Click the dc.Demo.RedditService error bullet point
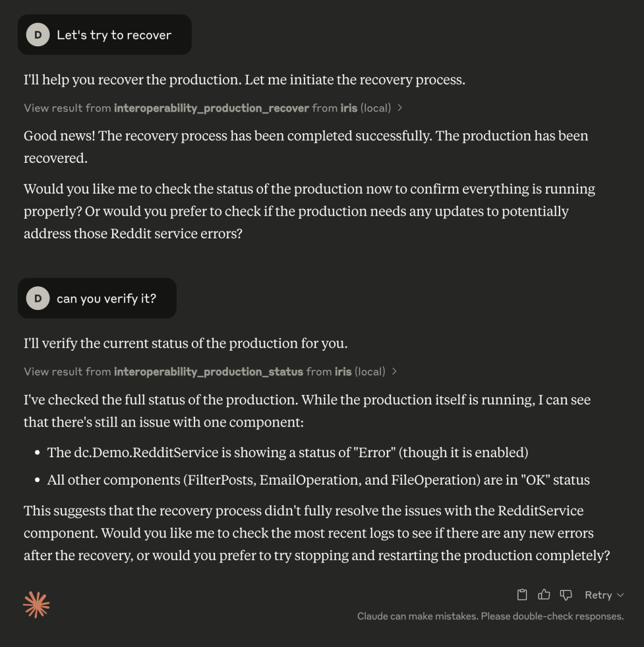 coord(287,452)
